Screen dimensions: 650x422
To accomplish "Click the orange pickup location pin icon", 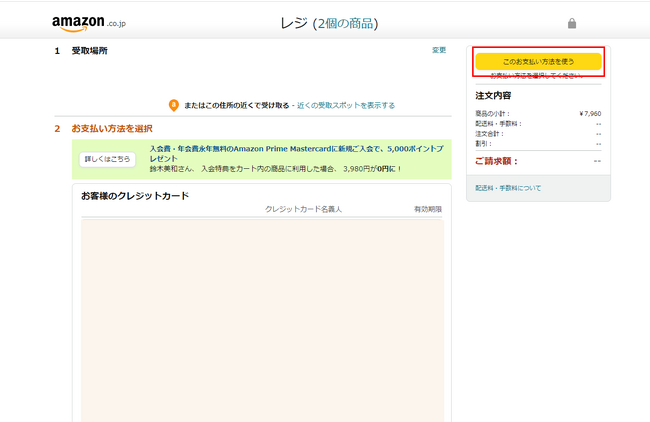I will [174, 105].
